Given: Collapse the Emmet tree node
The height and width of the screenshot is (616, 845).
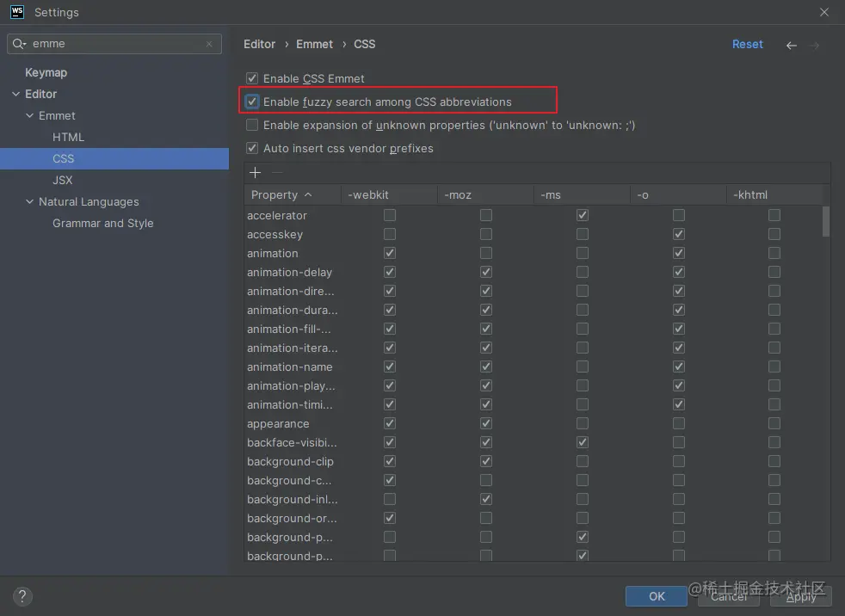Looking at the screenshot, I should coord(29,115).
